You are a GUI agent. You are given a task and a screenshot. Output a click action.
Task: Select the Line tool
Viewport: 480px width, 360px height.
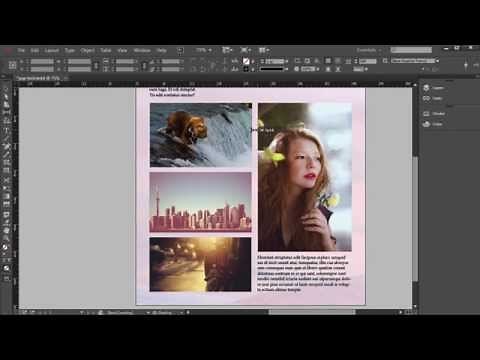[6, 138]
